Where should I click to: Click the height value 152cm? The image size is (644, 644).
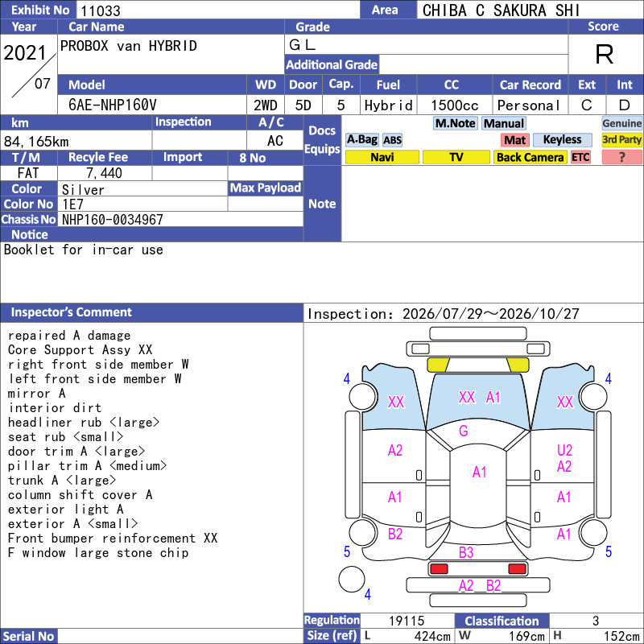(x=621, y=636)
